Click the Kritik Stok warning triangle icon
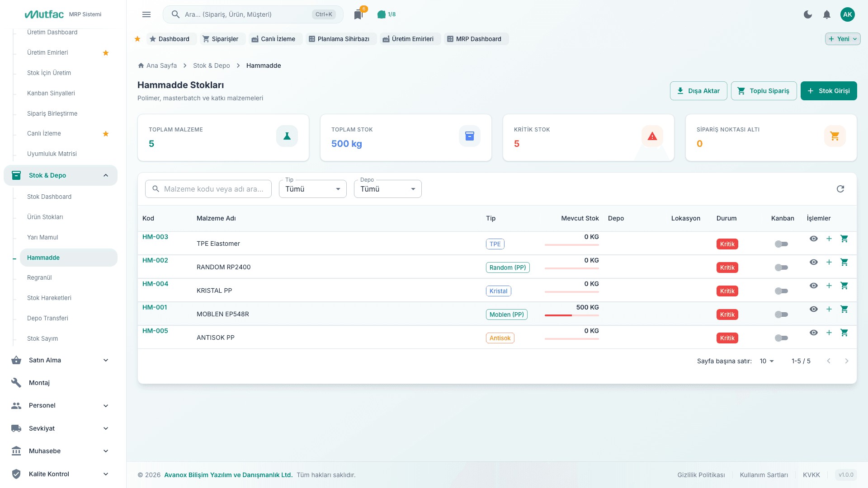The height and width of the screenshot is (488, 868). pyautogui.click(x=652, y=136)
